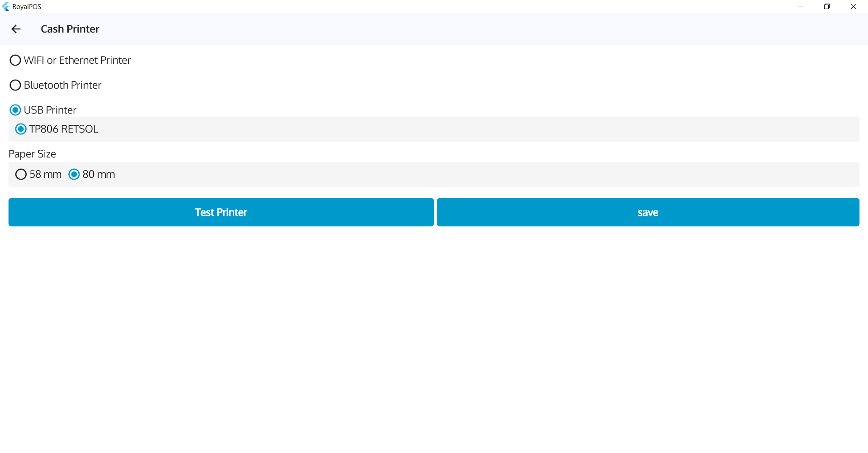Click the RoyalPOS logo in the title bar
868x453 pixels.
[x=6, y=6]
